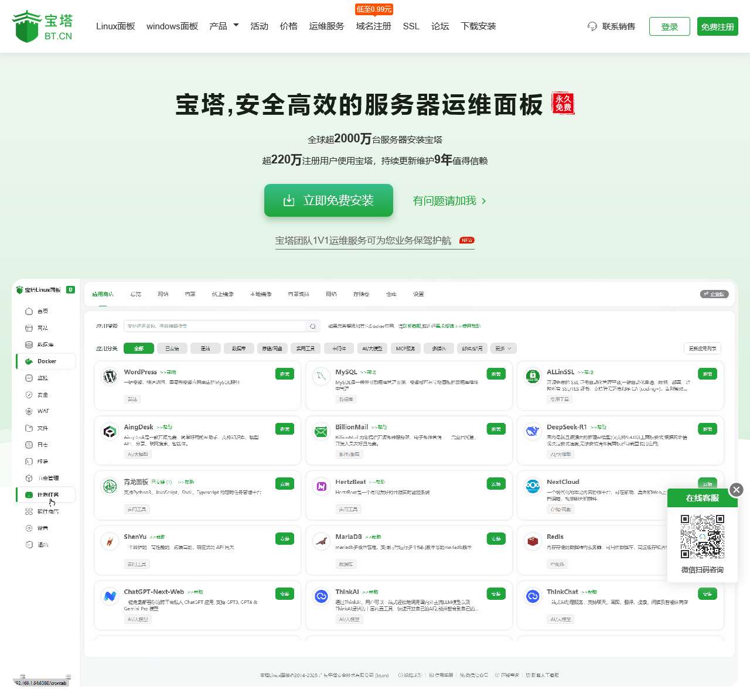Click the ThinkChat app icon
Viewport: 750px width, 700px height.
click(533, 596)
